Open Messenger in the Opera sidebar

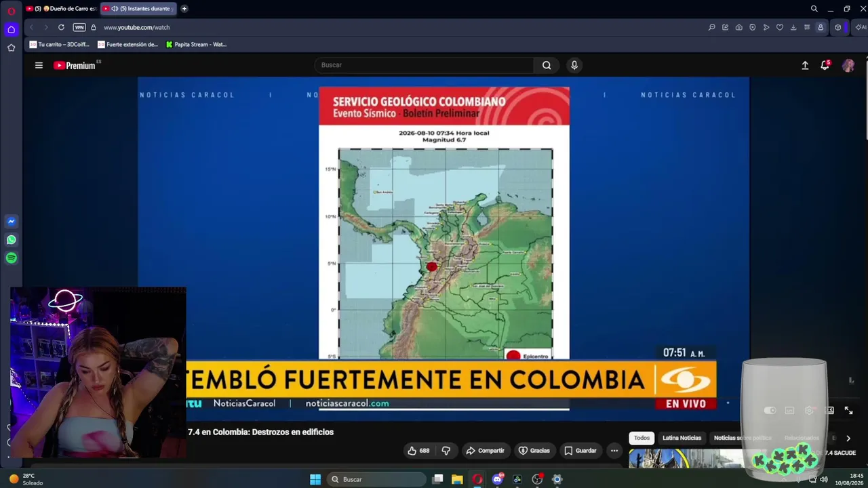12,222
